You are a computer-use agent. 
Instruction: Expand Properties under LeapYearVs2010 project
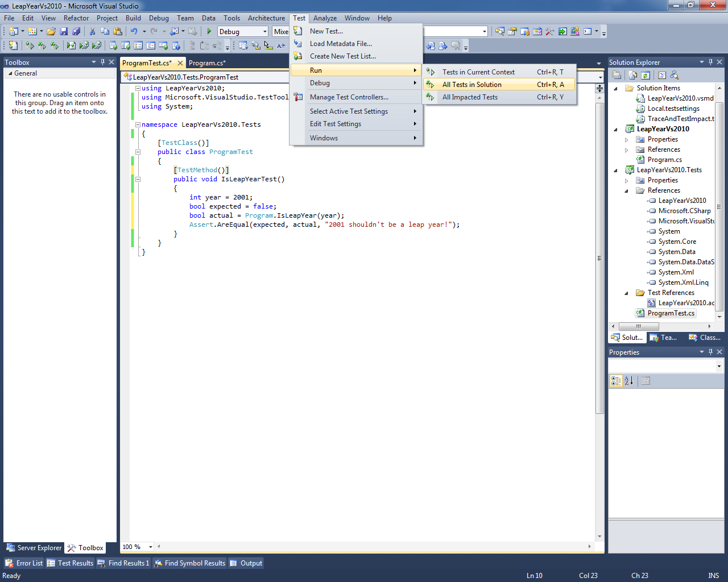(x=627, y=140)
